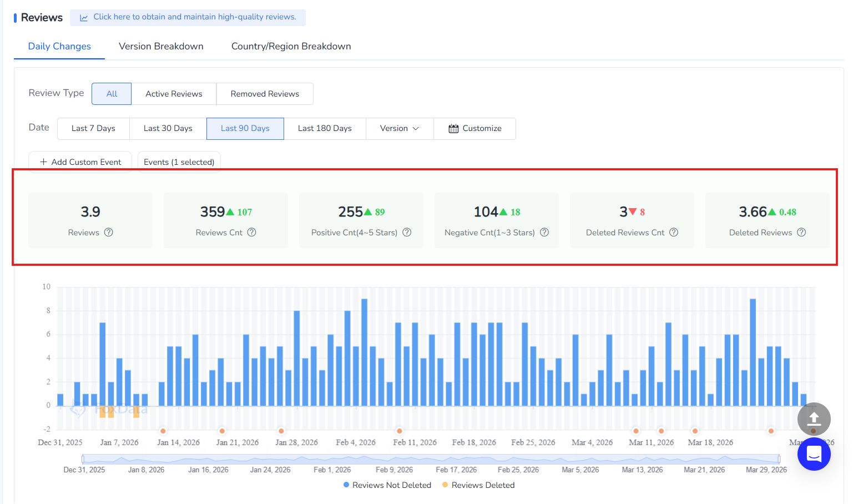Open the Events (1 selected) dropdown
Image resolution: width=853 pixels, height=504 pixels.
click(179, 162)
